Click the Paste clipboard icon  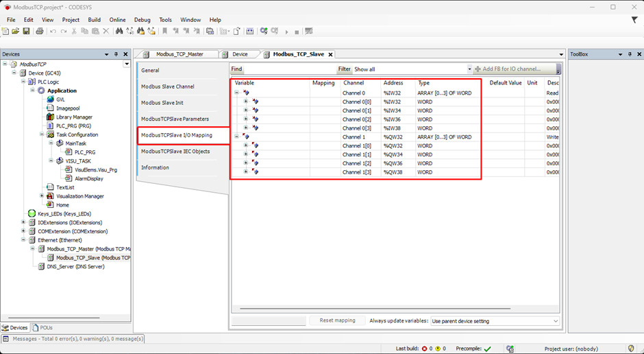(95, 32)
